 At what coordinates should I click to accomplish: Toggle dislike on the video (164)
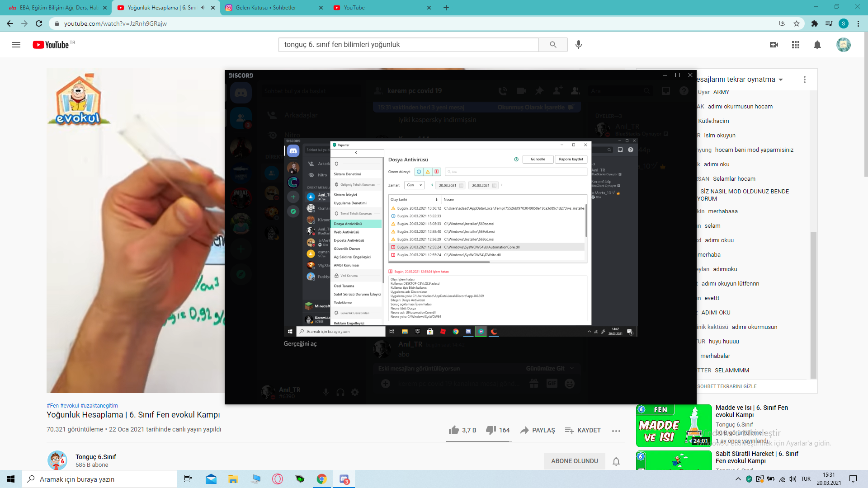click(498, 430)
